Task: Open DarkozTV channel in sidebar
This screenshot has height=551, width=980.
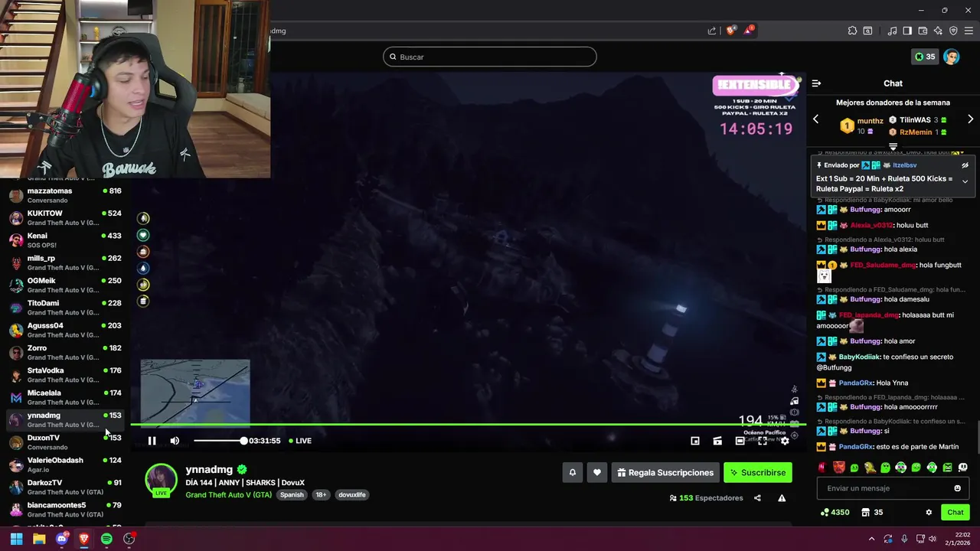Action: 65,487
